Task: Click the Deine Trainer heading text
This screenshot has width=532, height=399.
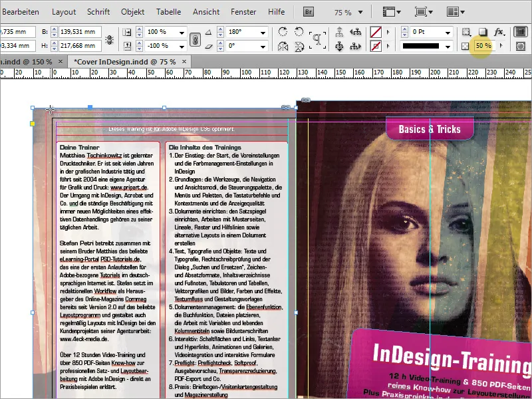Action: [79, 148]
